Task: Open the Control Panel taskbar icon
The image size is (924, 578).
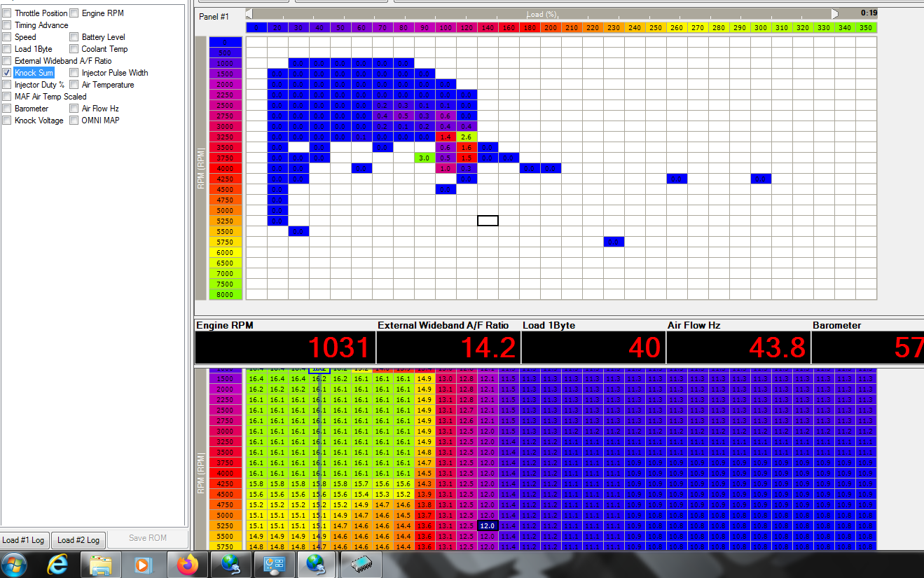Action: coord(274,564)
